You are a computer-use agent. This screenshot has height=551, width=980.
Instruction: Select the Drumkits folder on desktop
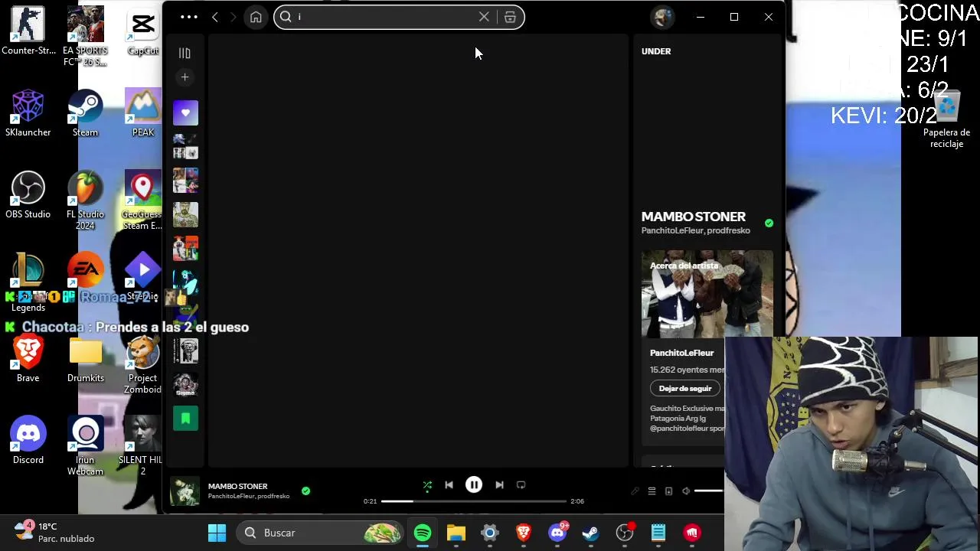click(85, 359)
